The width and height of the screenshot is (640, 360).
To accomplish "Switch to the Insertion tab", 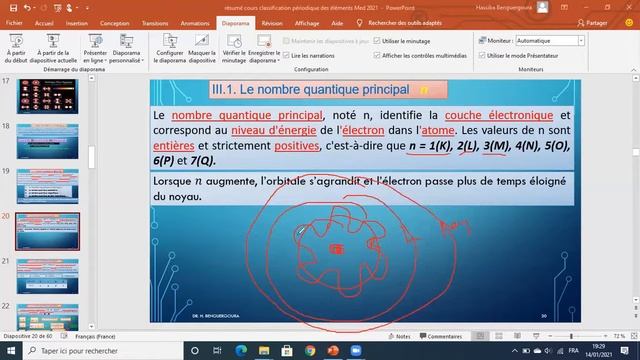I will tap(77, 23).
